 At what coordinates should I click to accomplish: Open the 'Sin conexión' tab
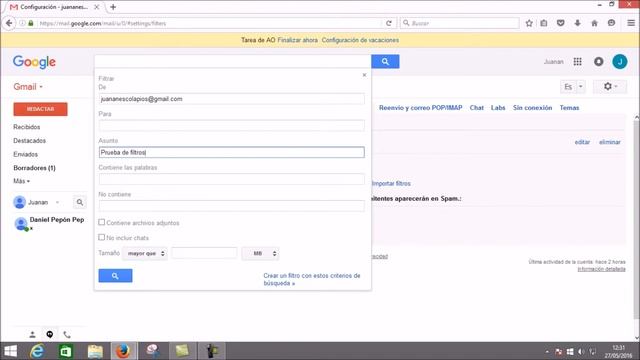pos(532,108)
